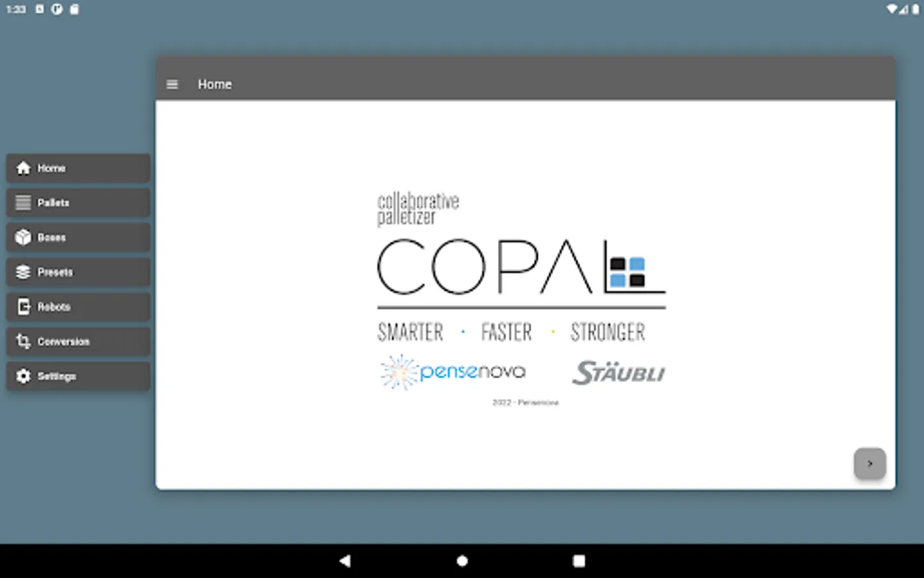Go to the Home sidebar item

pyautogui.click(x=78, y=168)
